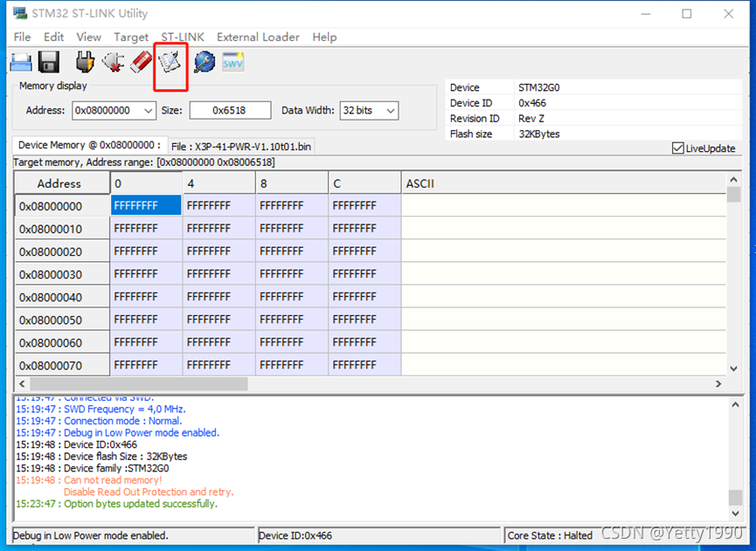Select row address 0x08000030

tap(62, 274)
